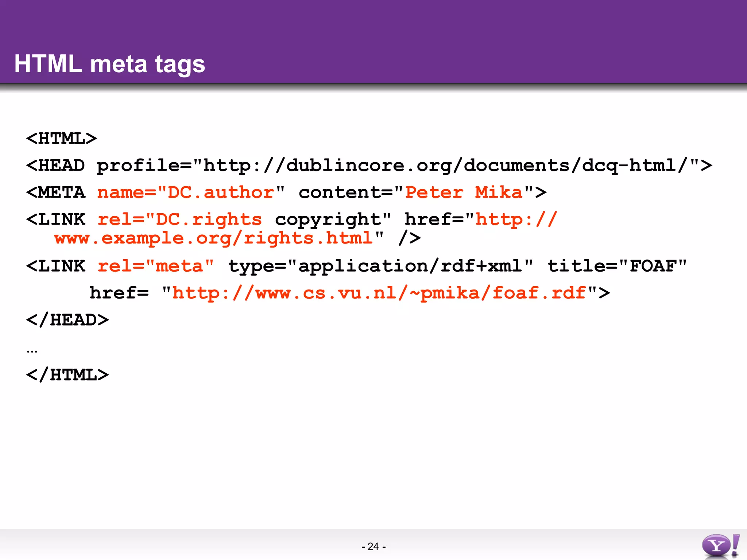This screenshot has height=560, width=747.
Task: Click the Yahoo logo icon
Action: click(721, 546)
